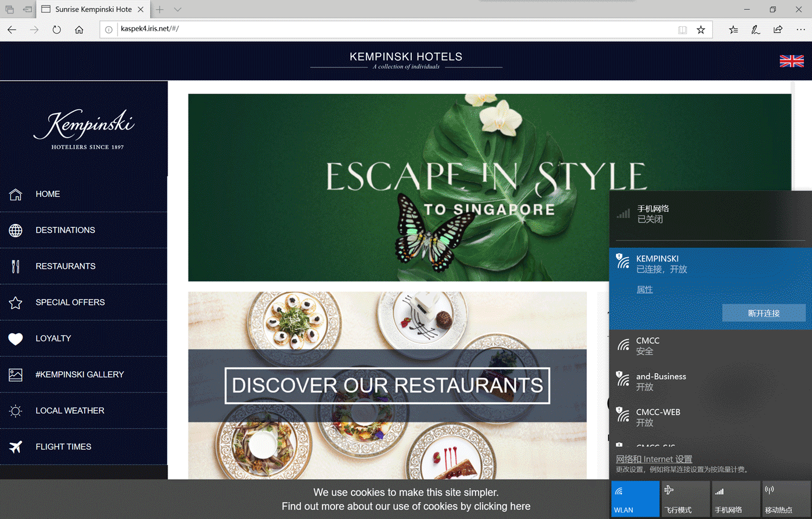
Task: Toggle 飞行模式 airplane mode tile
Action: pyautogui.click(x=686, y=499)
